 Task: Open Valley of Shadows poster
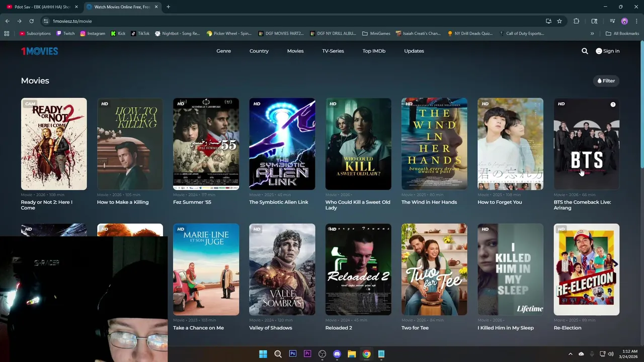point(282,269)
